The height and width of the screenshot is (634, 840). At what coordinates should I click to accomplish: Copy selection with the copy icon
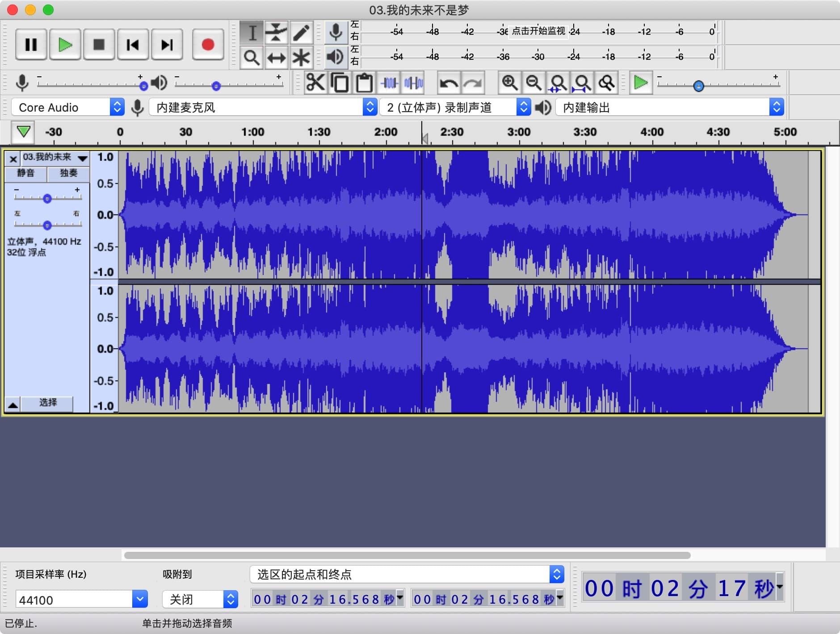point(340,83)
